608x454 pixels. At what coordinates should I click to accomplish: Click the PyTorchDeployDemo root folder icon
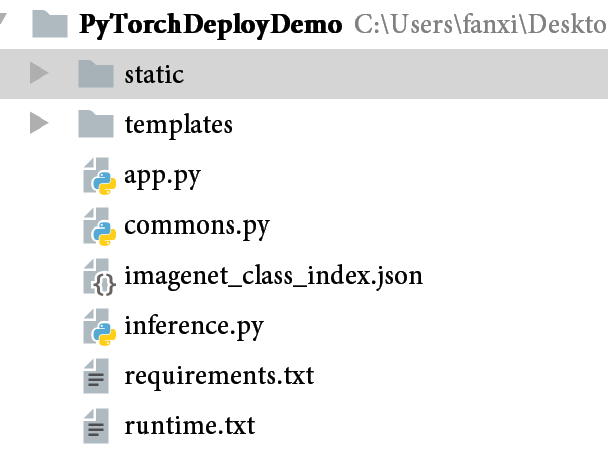point(50,24)
